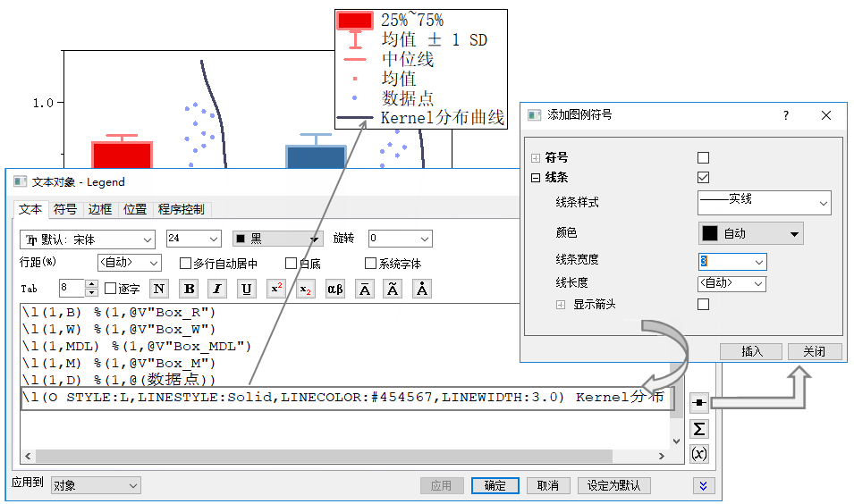Viewport: 854px width, 504px height.
Task: Open the font size 24 dropdown
Action: [x=193, y=239]
